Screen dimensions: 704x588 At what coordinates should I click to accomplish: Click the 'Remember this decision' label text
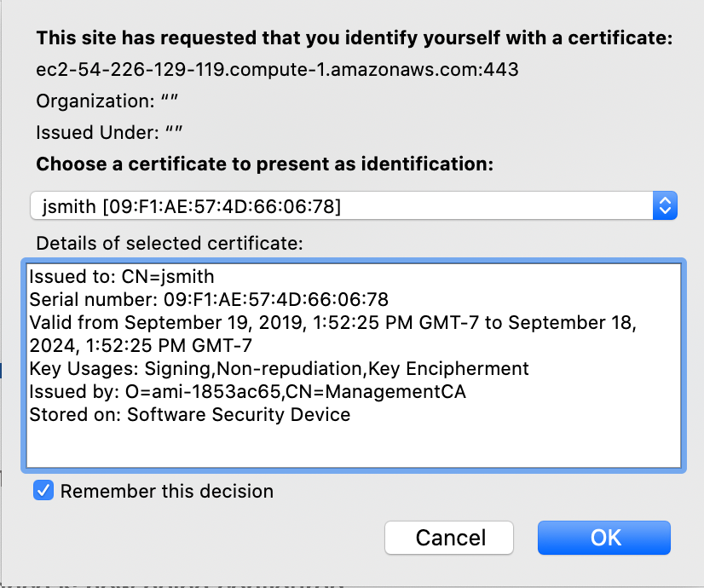167,492
